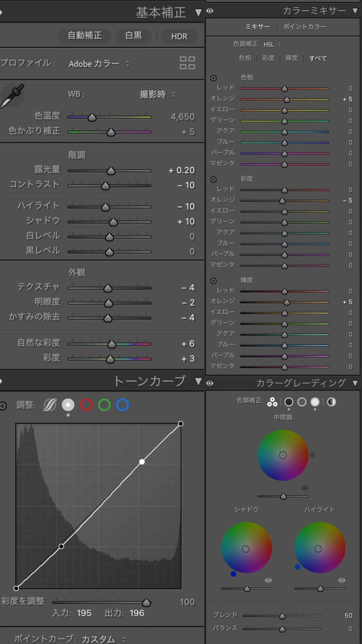Activate the 彩度 target adjustment tool in Color Mixer
Image resolution: width=362 pixels, height=644 pixels.
213,179
